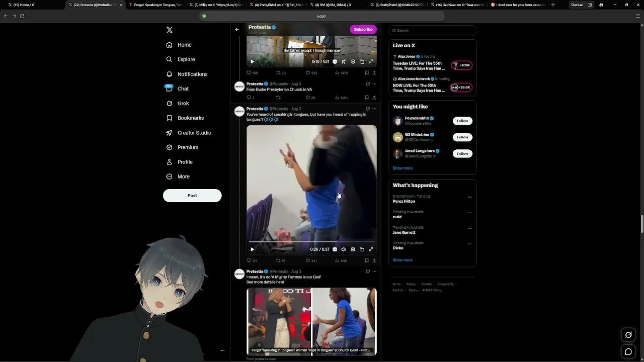
Task: Click the Post button
Action: (x=192, y=196)
